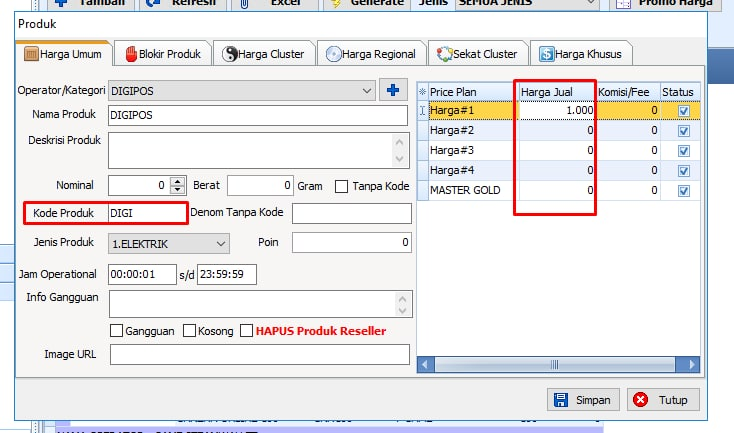
Task: Click the grid corner asterisk icon
Action: coord(421,92)
